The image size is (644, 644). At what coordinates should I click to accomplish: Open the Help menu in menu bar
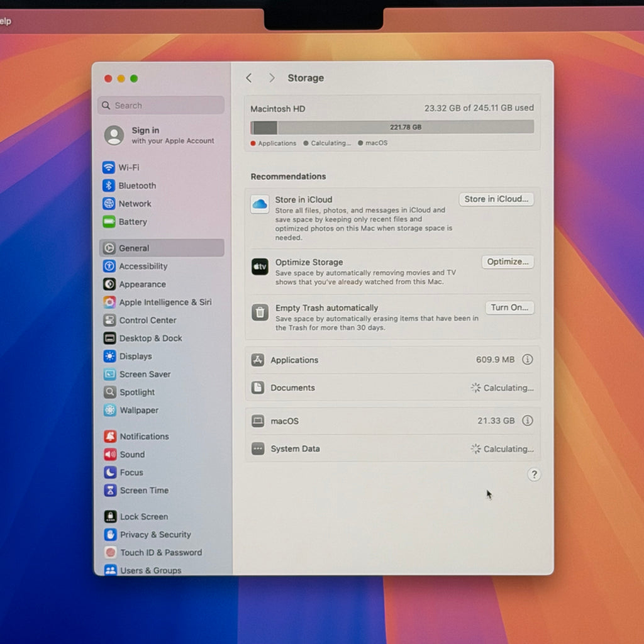click(5, 21)
